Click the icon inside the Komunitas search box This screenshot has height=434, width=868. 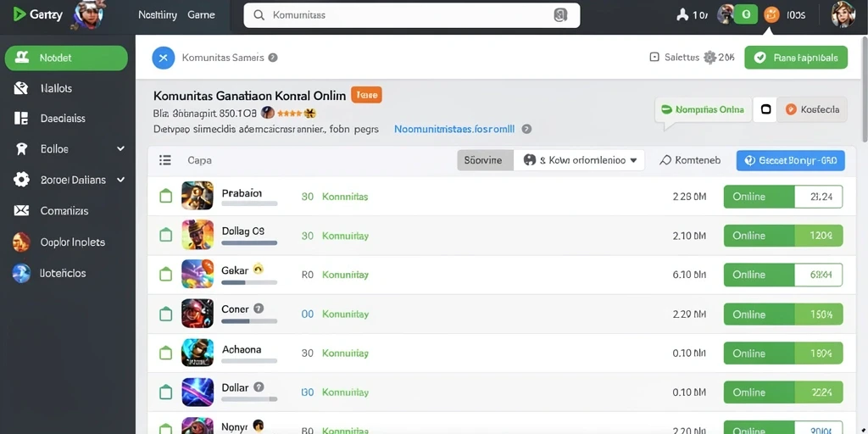point(560,15)
